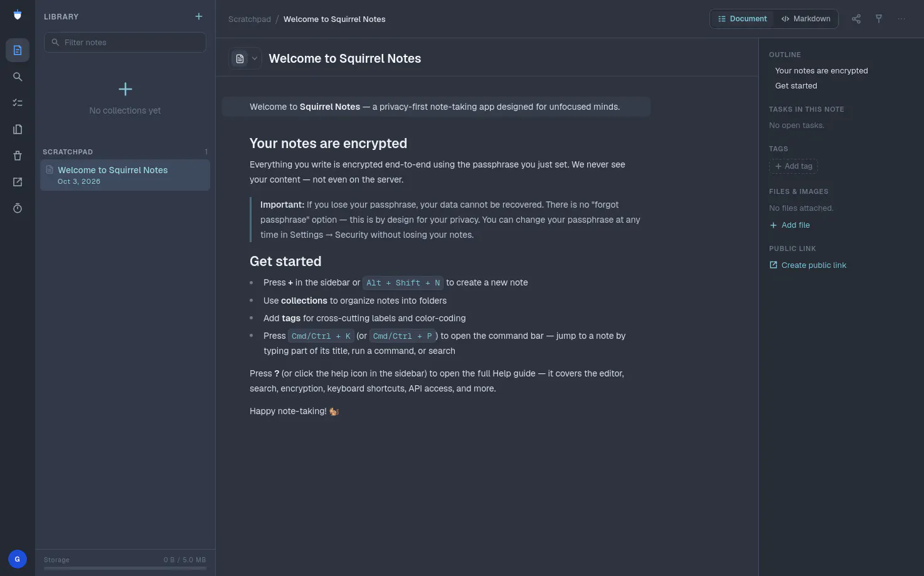Open the three-dots more options menu
The width and height of the screenshot is (924, 576).
click(x=901, y=19)
